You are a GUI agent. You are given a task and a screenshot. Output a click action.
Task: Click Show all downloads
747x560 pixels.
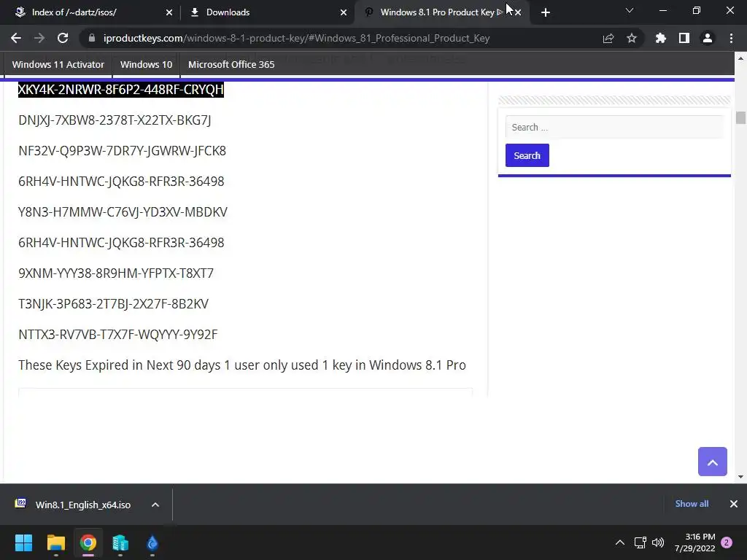(692, 504)
